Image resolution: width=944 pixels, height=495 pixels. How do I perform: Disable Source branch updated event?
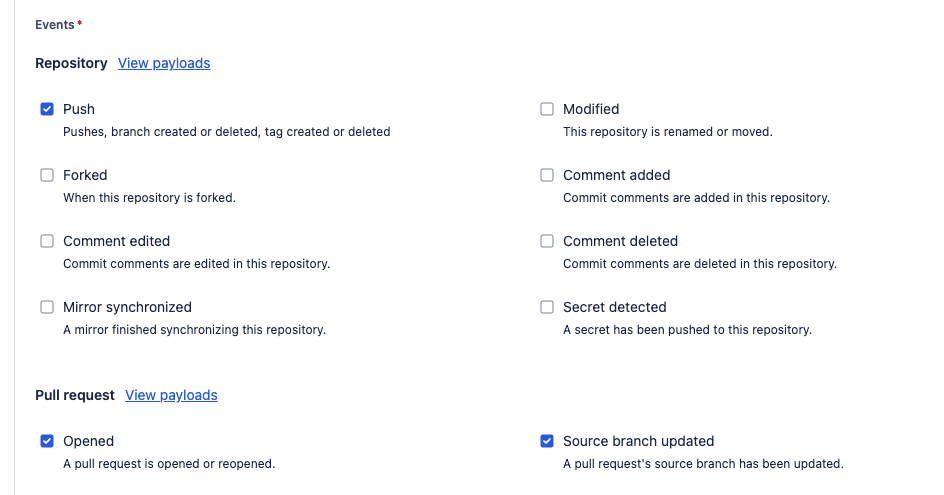pyautogui.click(x=547, y=441)
